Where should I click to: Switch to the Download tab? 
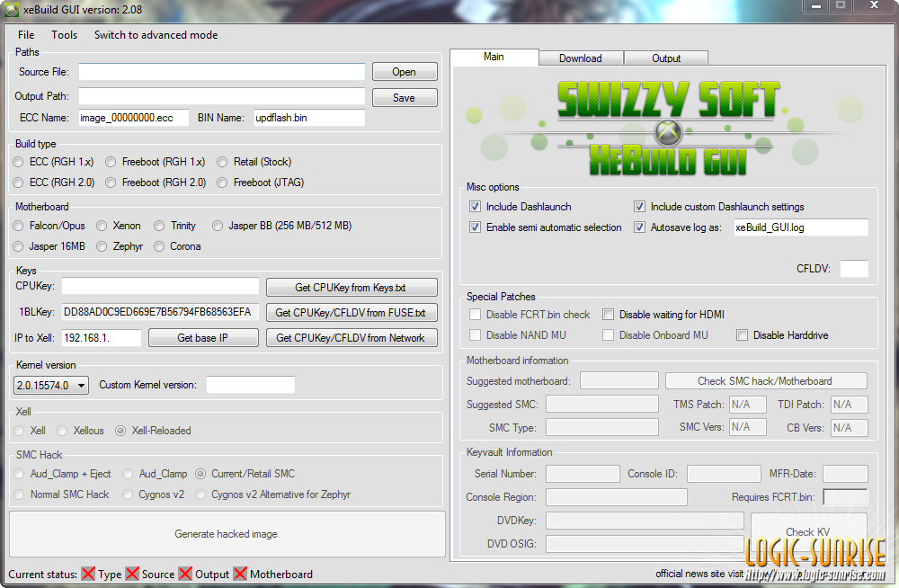(x=580, y=58)
